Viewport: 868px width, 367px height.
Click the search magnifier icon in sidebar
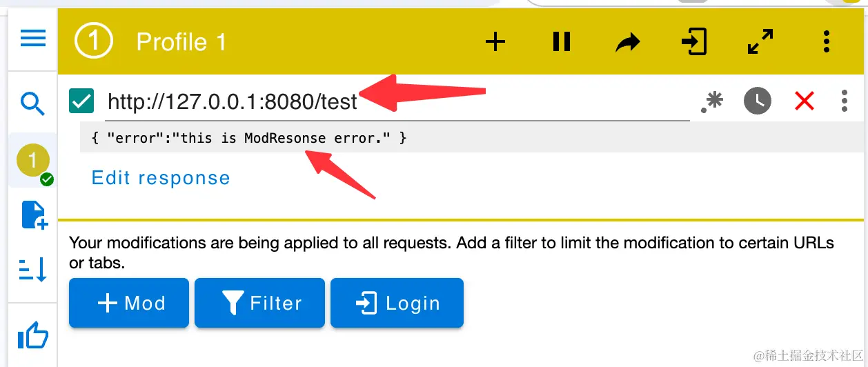(32, 103)
